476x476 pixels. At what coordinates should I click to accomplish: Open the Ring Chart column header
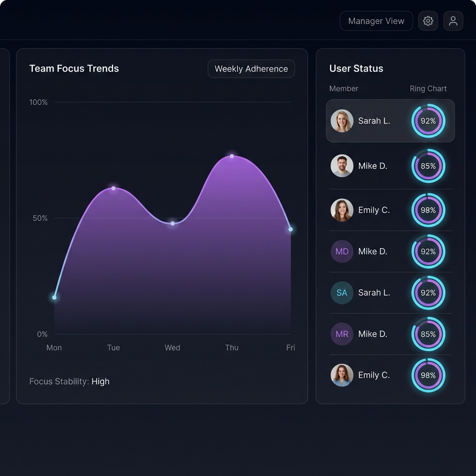[x=428, y=88]
